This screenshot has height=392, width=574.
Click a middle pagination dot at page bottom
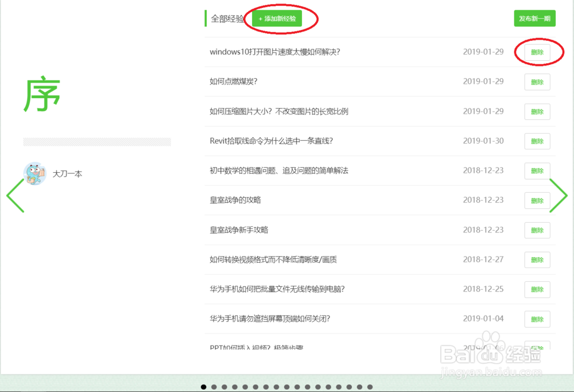coord(287,387)
